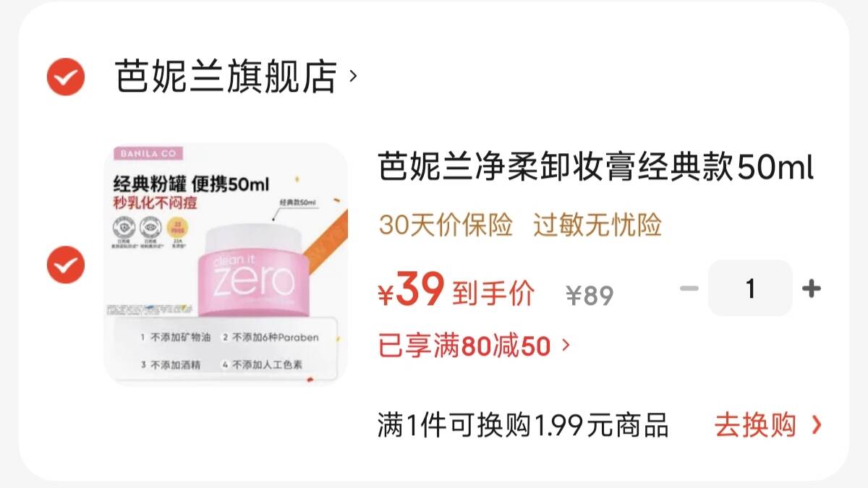Screen dimensions: 868x488
Task: Open the Banila Co product thumbnail
Action: 226,263
